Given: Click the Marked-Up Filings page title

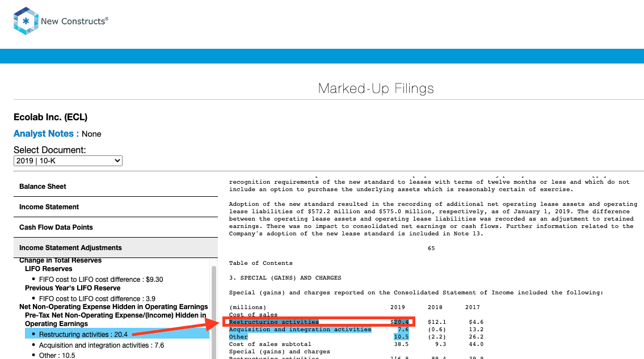Looking at the screenshot, I should pos(376,88).
